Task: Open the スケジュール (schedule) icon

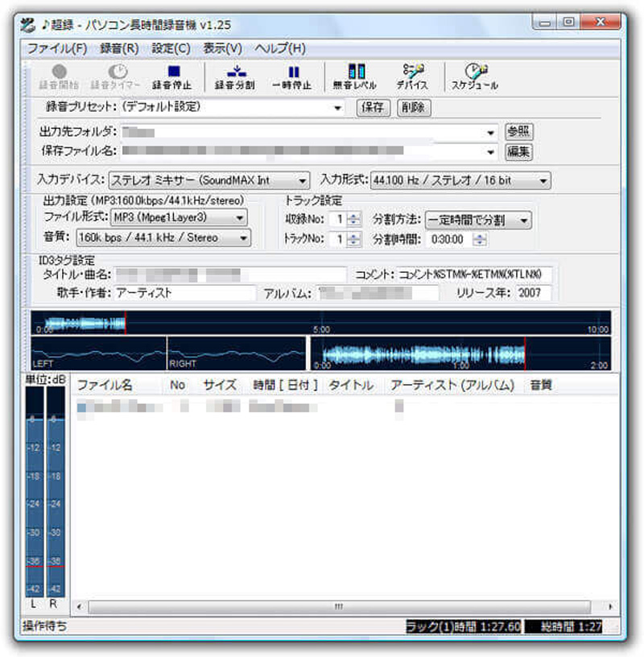Action: pos(475,72)
